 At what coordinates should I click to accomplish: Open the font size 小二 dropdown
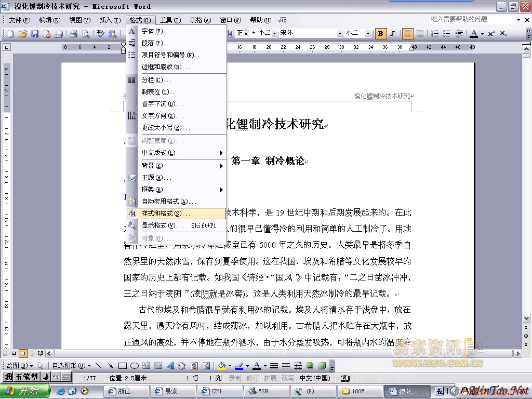point(368,33)
